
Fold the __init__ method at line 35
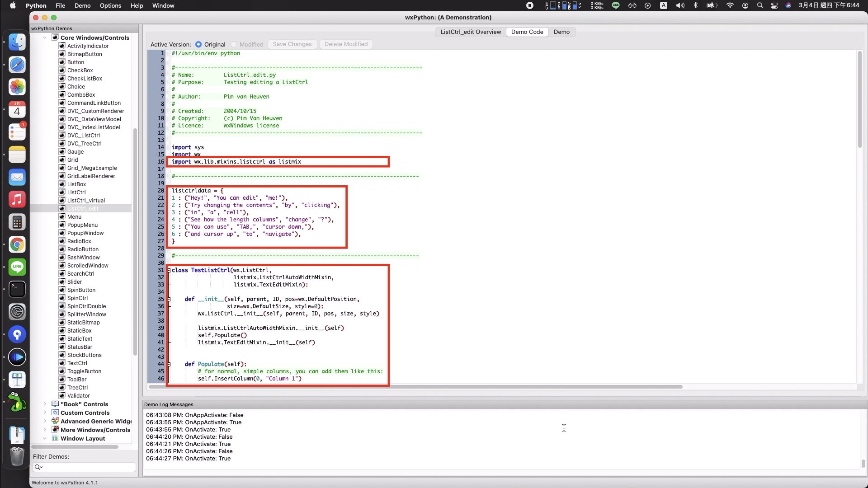pyautogui.click(x=169, y=299)
